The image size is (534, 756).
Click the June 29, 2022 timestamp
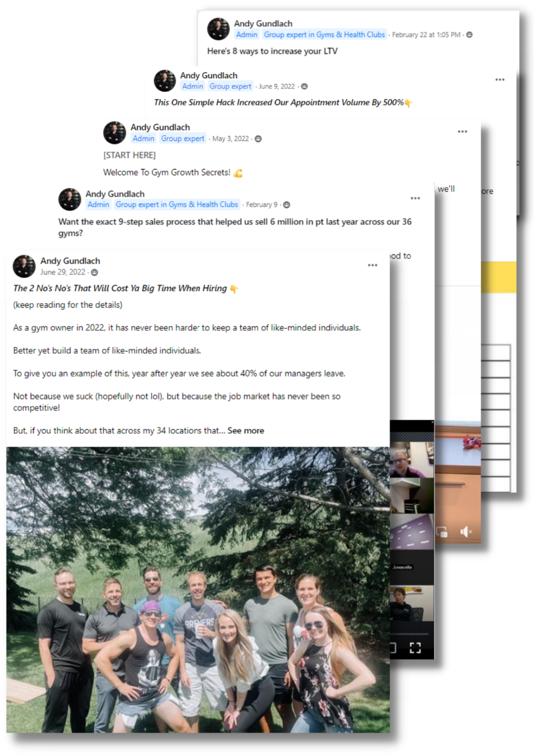pyautogui.click(x=63, y=272)
